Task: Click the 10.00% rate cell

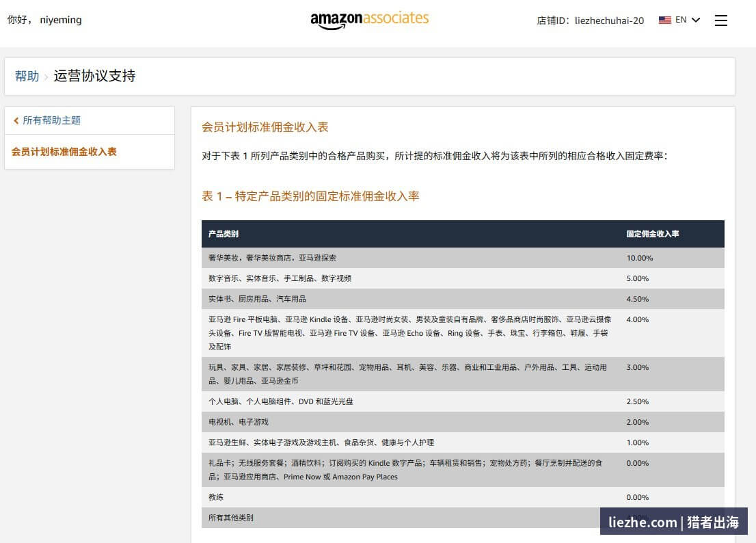Action: 639,258
